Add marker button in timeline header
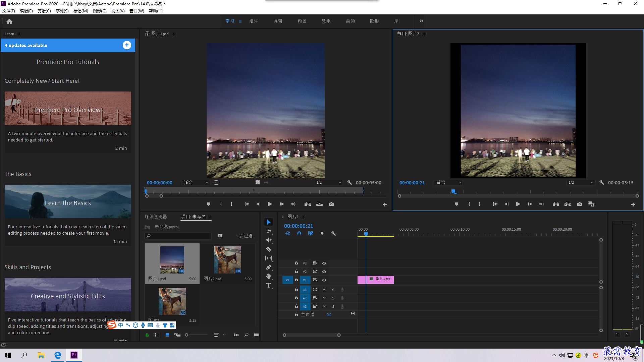 [x=322, y=233]
